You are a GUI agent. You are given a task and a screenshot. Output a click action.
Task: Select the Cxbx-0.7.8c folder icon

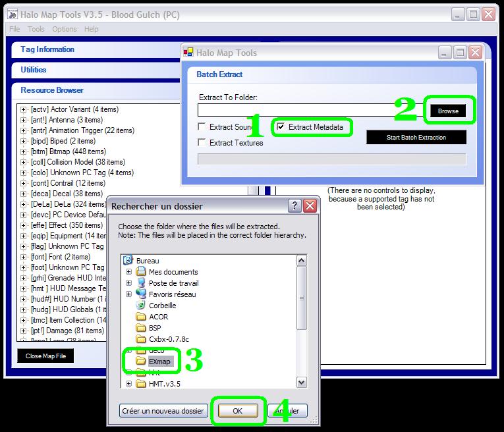pos(141,339)
